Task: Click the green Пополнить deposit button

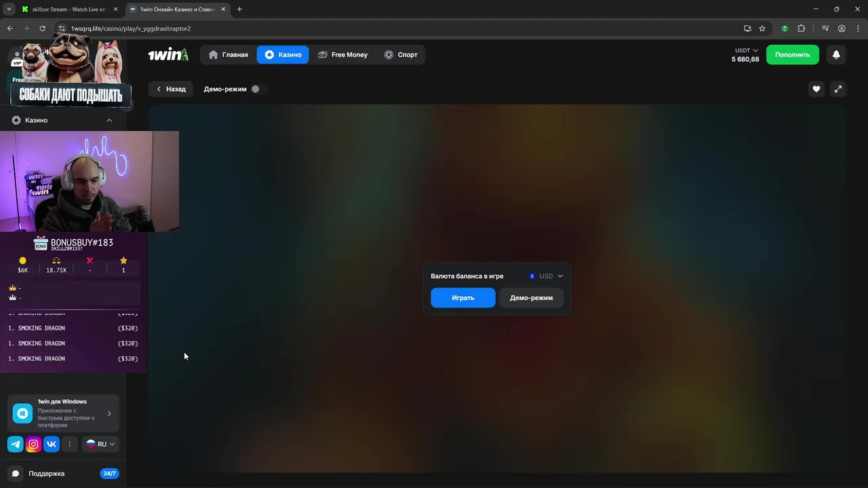Action: click(x=792, y=55)
